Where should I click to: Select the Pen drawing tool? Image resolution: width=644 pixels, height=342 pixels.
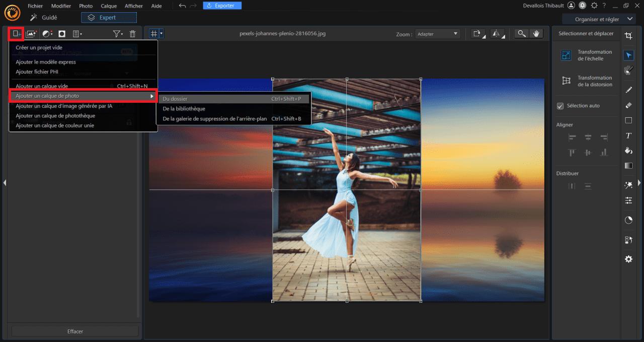(x=628, y=90)
